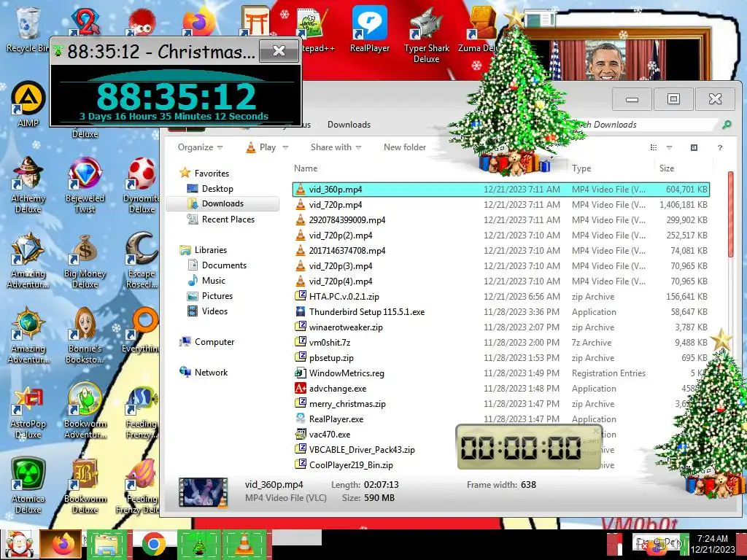Screen dimensions: 747x560
Task: Sort files by Size column
Action: [667, 168]
